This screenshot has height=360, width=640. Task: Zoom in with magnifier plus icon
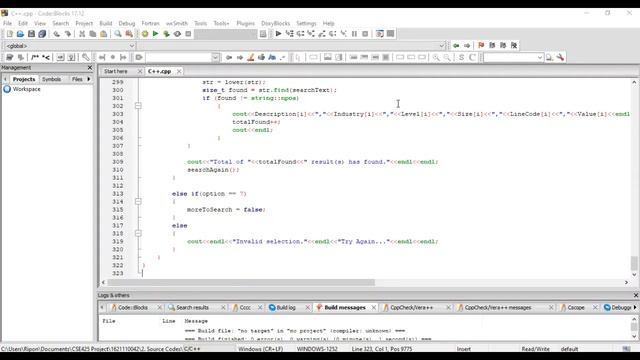pos(436,58)
